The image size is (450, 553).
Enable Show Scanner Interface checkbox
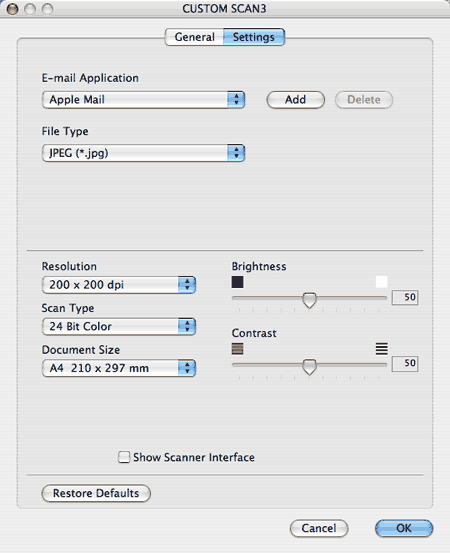124,457
